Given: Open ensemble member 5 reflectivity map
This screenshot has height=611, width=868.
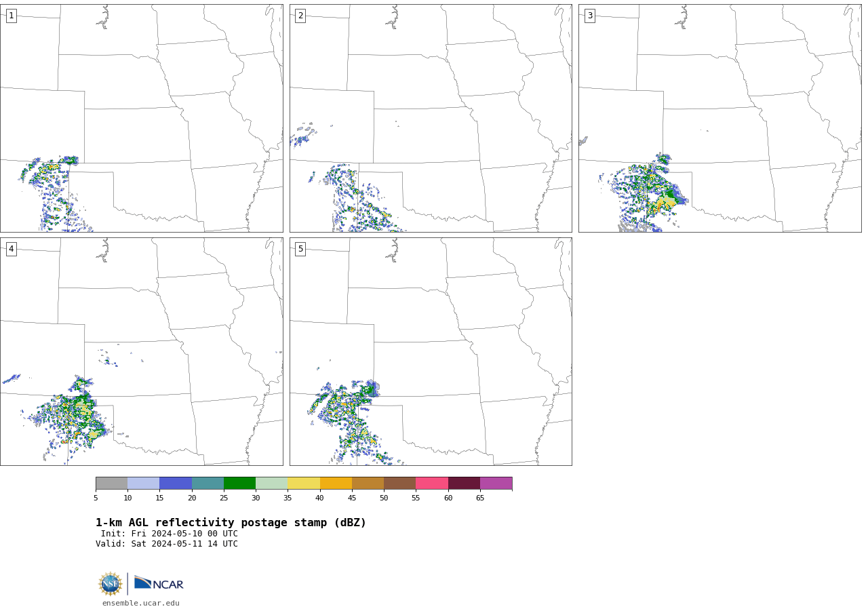Looking at the screenshot, I should [x=431, y=351].
